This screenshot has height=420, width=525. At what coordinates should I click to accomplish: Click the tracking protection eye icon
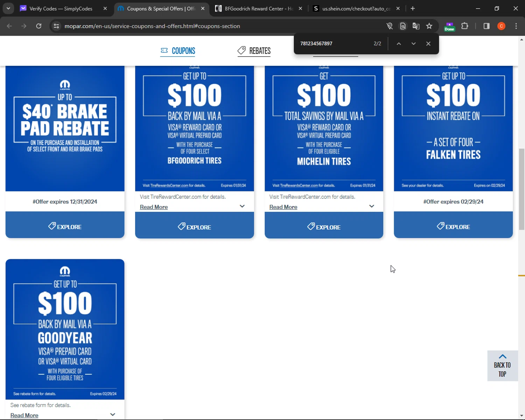[x=390, y=26]
